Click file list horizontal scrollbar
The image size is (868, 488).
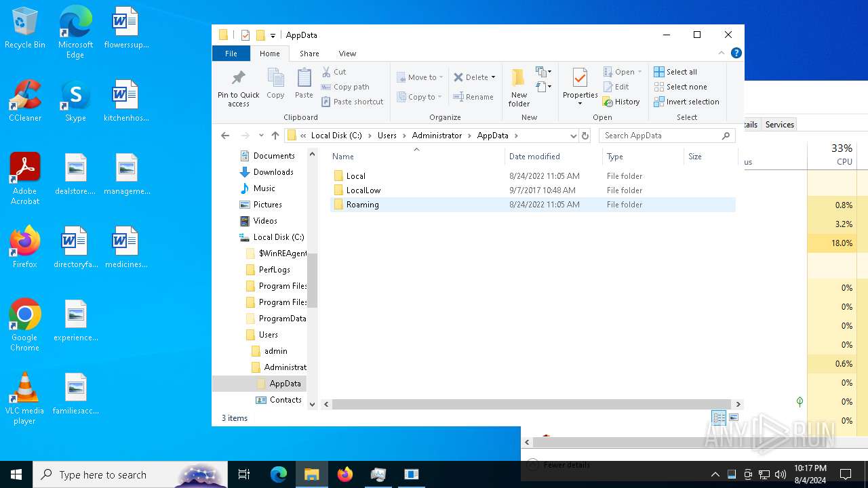pyautogui.click(x=532, y=404)
